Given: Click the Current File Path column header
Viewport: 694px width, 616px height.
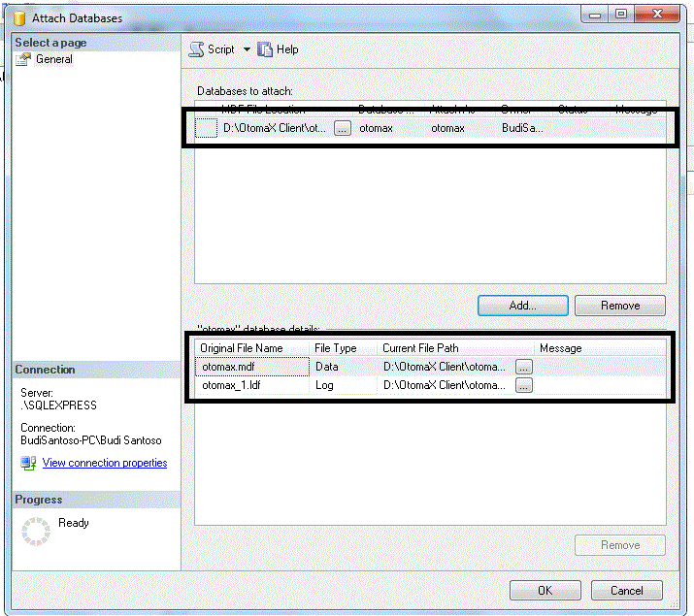Looking at the screenshot, I should 420,348.
